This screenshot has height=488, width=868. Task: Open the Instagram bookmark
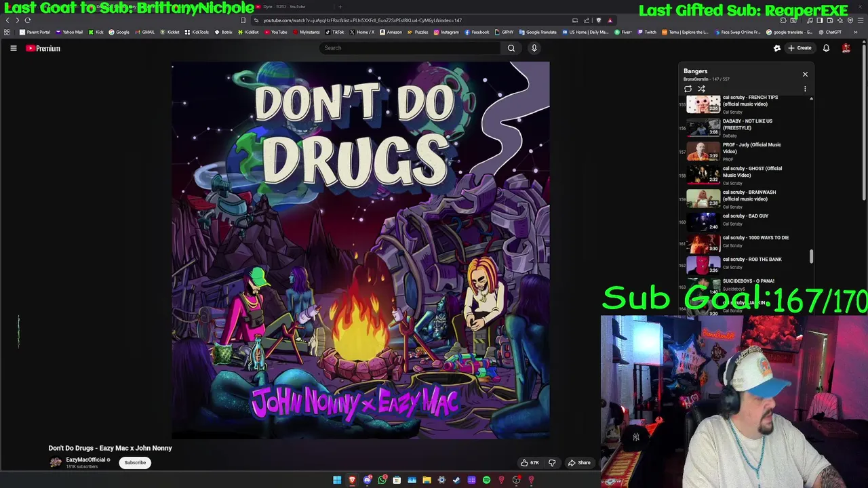pyautogui.click(x=446, y=32)
